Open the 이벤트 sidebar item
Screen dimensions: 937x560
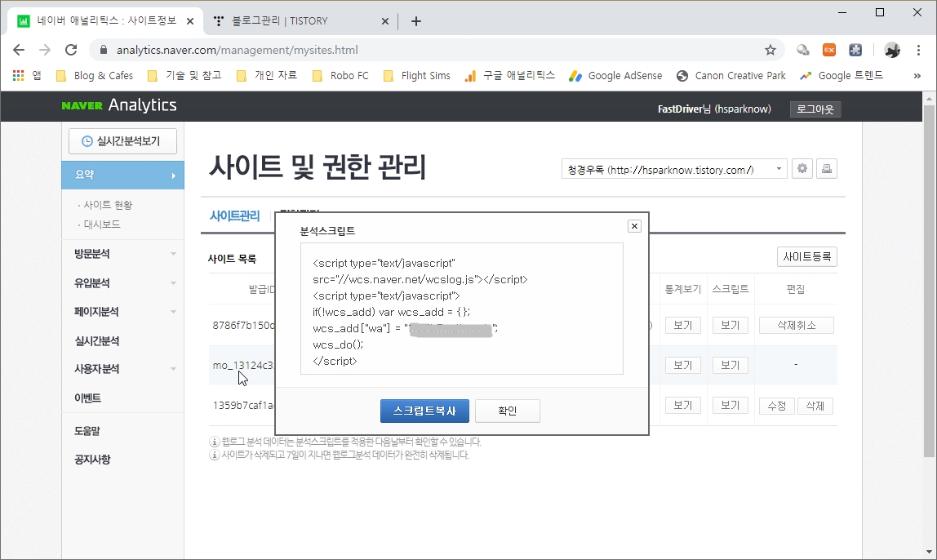[x=88, y=398]
